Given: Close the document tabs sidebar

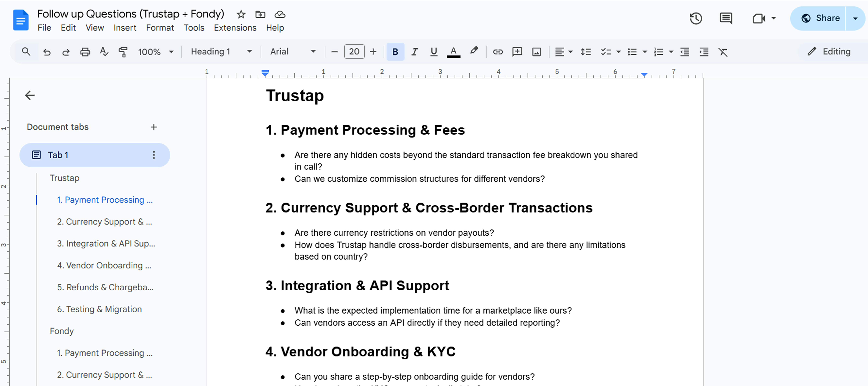Looking at the screenshot, I should point(30,95).
